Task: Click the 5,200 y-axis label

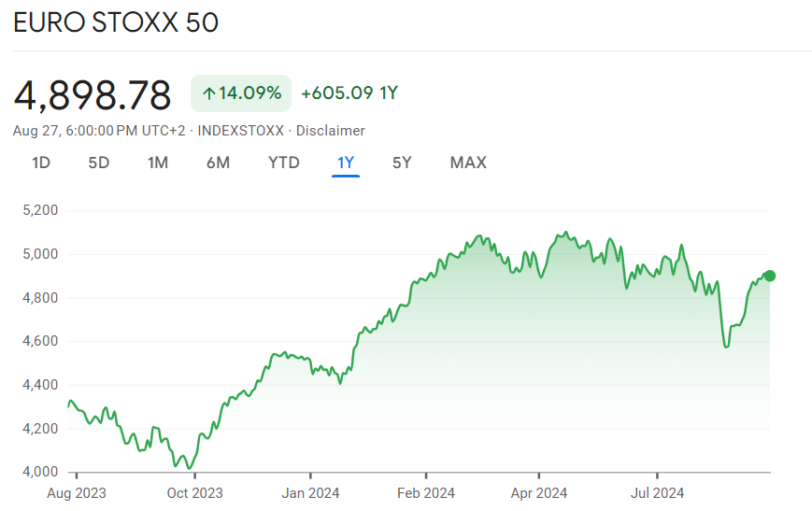Action: pyautogui.click(x=40, y=210)
